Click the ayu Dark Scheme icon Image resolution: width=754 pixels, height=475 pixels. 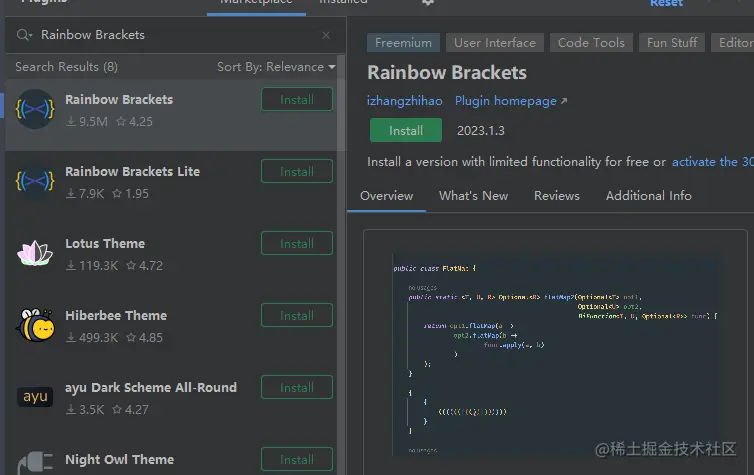pyautogui.click(x=35, y=397)
